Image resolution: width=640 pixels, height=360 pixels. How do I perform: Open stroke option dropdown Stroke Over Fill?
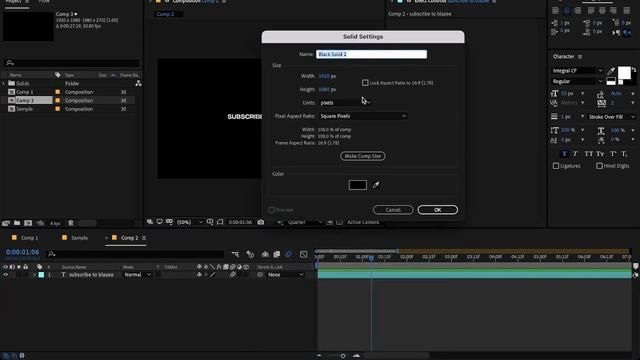pyautogui.click(x=611, y=117)
